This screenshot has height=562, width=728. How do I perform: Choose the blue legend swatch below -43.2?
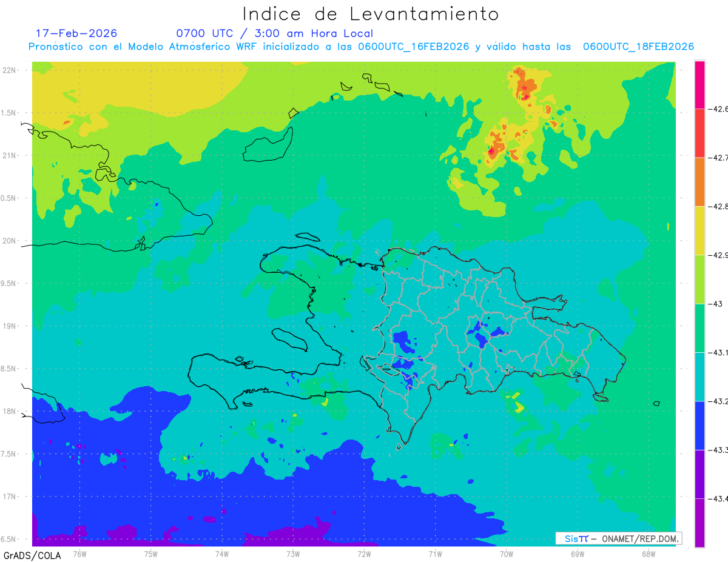699,425
